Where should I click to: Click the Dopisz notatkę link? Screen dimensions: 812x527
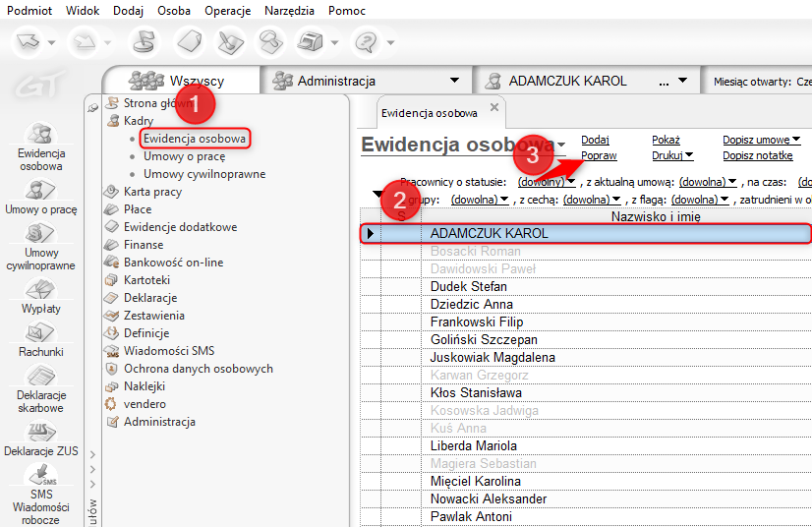click(757, 155)
